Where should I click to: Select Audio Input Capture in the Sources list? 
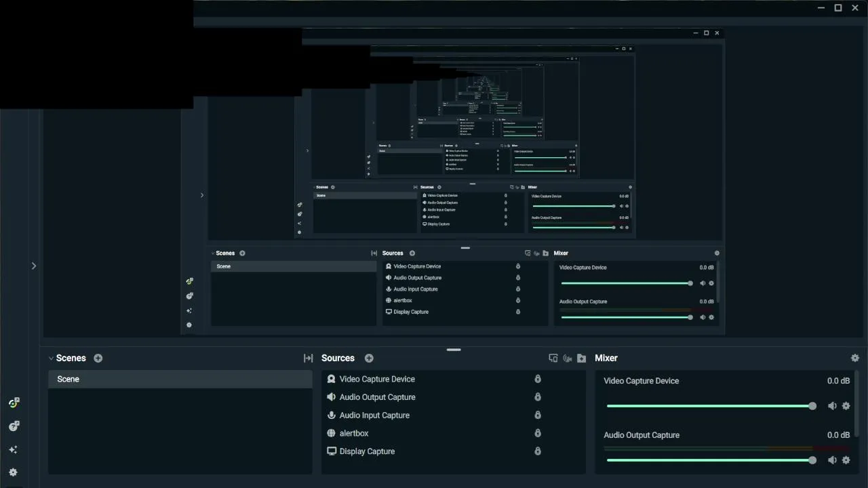point(453,415)
